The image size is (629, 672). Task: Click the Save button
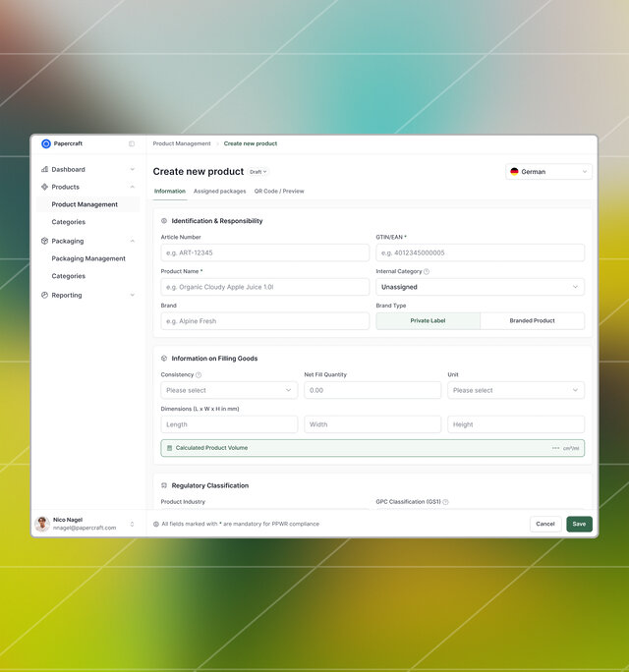(x=579, y=524)
